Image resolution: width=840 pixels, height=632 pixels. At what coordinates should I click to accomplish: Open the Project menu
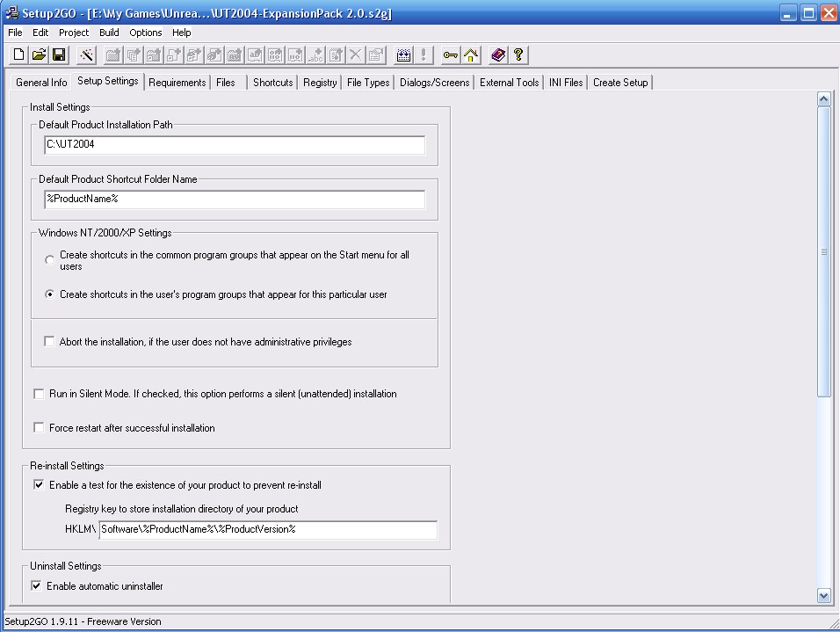74,33
